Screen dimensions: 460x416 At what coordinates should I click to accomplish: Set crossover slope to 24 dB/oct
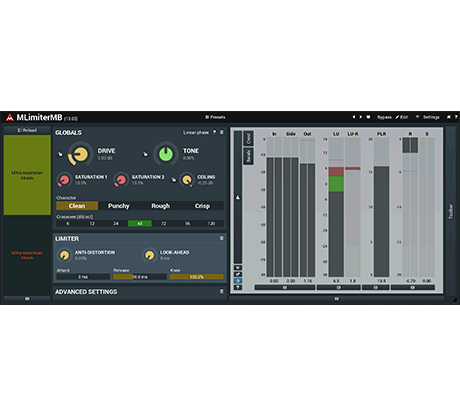(116, 223)
